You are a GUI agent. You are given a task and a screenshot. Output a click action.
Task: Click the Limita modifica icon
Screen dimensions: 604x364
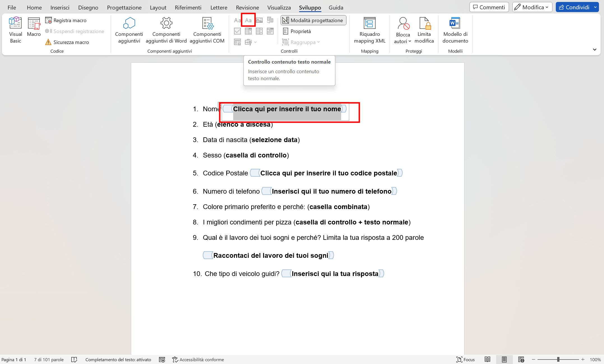point(424,29)
